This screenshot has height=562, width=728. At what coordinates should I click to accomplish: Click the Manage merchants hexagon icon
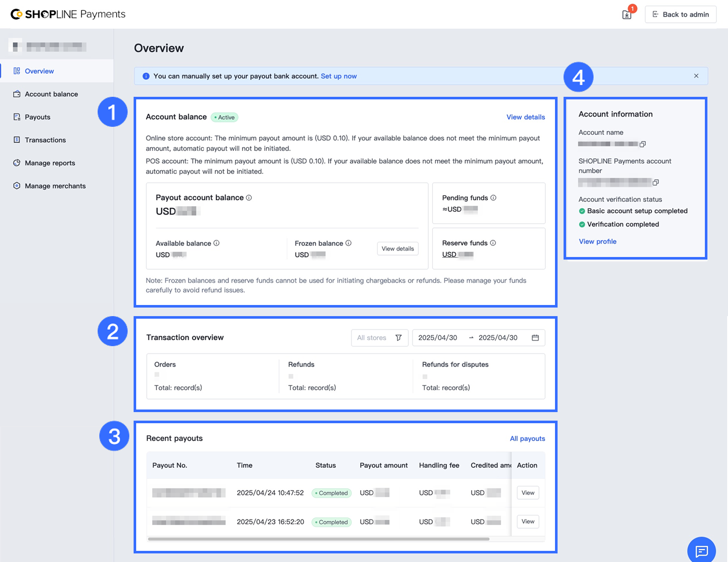[x=17, y=185]
